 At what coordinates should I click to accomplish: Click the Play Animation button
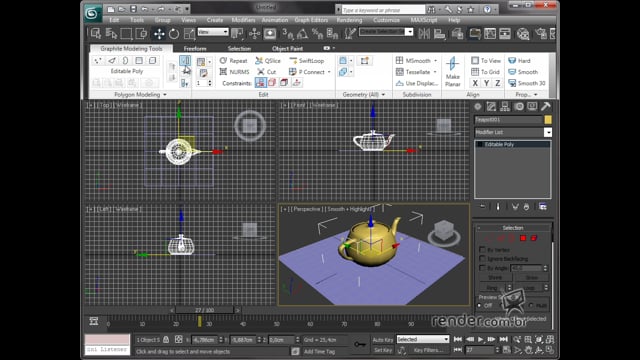point(480,339)
